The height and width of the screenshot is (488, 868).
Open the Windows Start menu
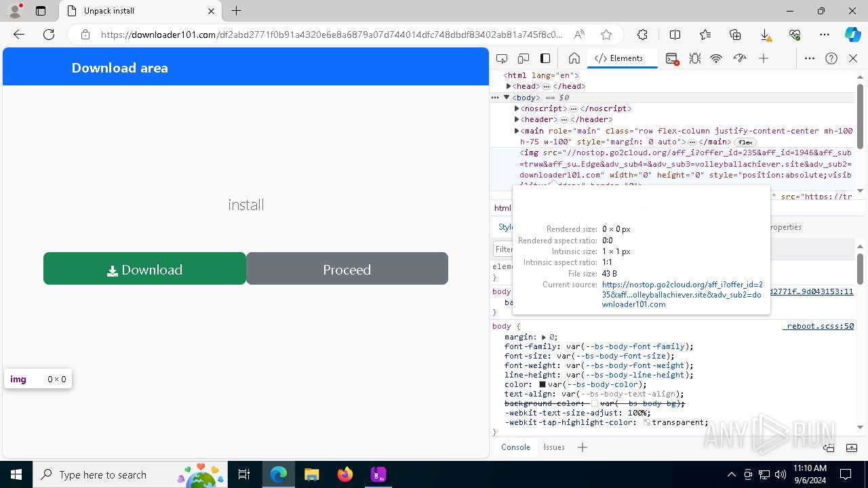coord(16,474)
